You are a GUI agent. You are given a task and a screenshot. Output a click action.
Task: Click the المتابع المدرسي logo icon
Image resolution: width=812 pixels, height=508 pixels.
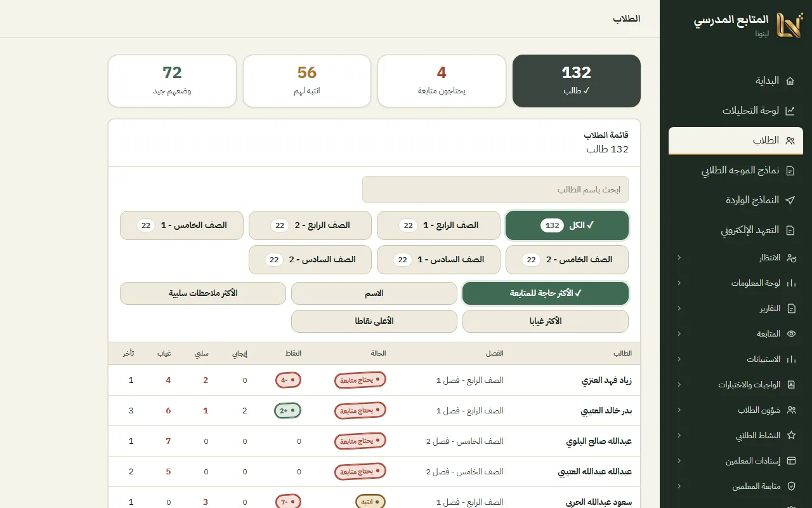click(790, 25)
